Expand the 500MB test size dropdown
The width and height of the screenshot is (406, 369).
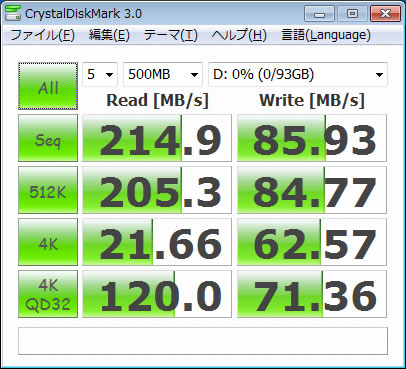(x=163, y=74)
